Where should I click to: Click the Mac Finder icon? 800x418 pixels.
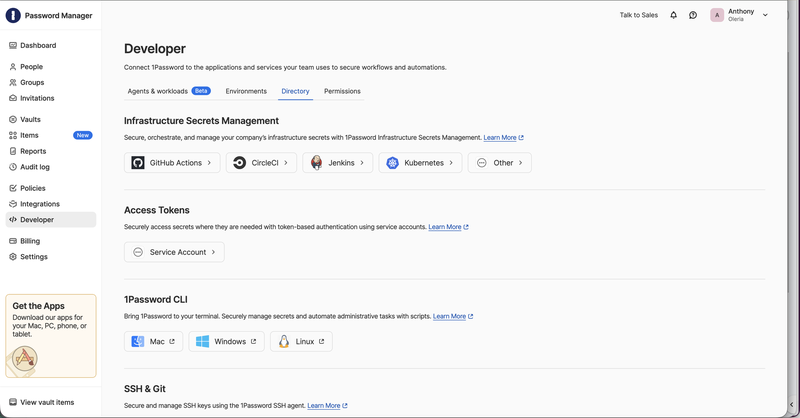138,341
